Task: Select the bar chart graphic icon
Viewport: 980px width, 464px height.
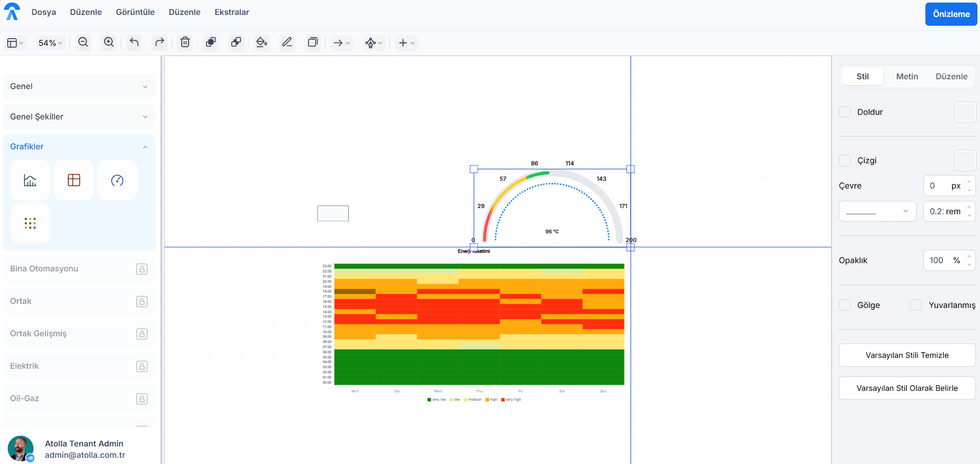Action: pyautogui.click(x=30, y=180)
